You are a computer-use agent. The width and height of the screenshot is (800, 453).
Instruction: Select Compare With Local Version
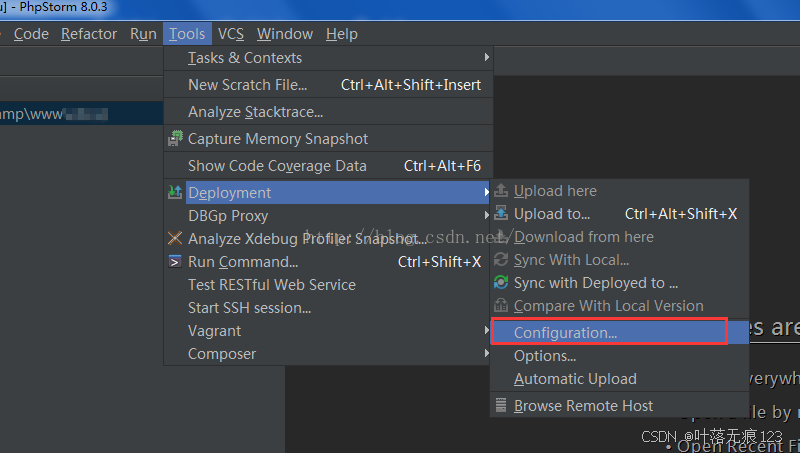(619, 306)
